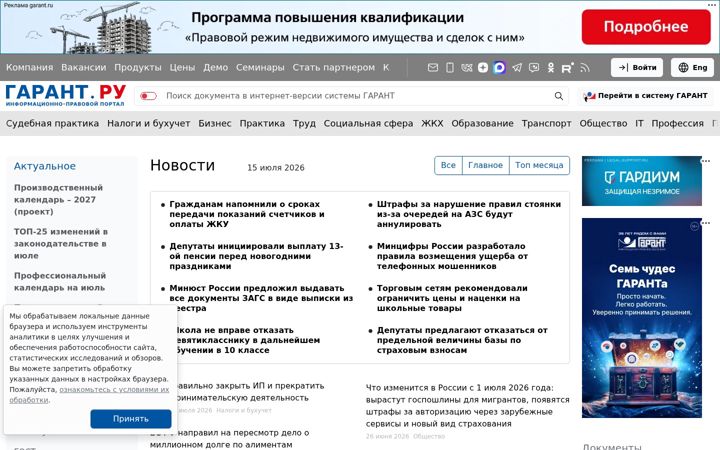Screen dimensions: 720x450
Task: Open news about штрафы за стоянки АЗС
Action: pos(469,214)
